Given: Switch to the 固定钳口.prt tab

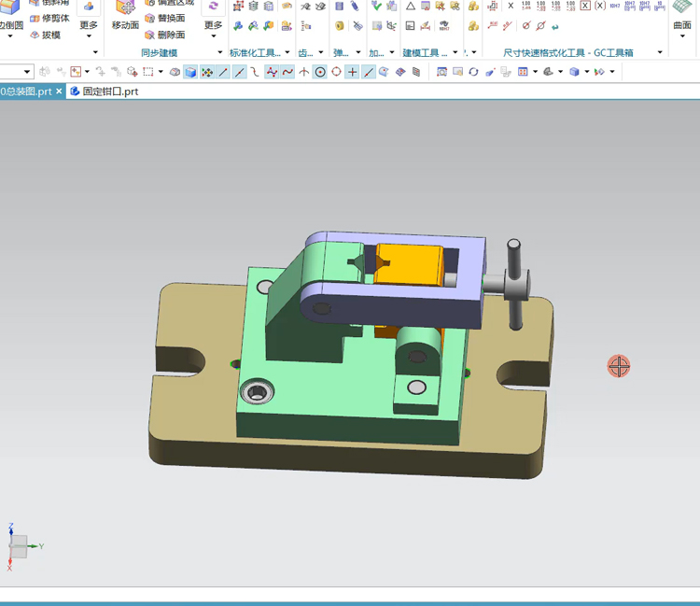Looking at the screenshot, I should (104, 92).
